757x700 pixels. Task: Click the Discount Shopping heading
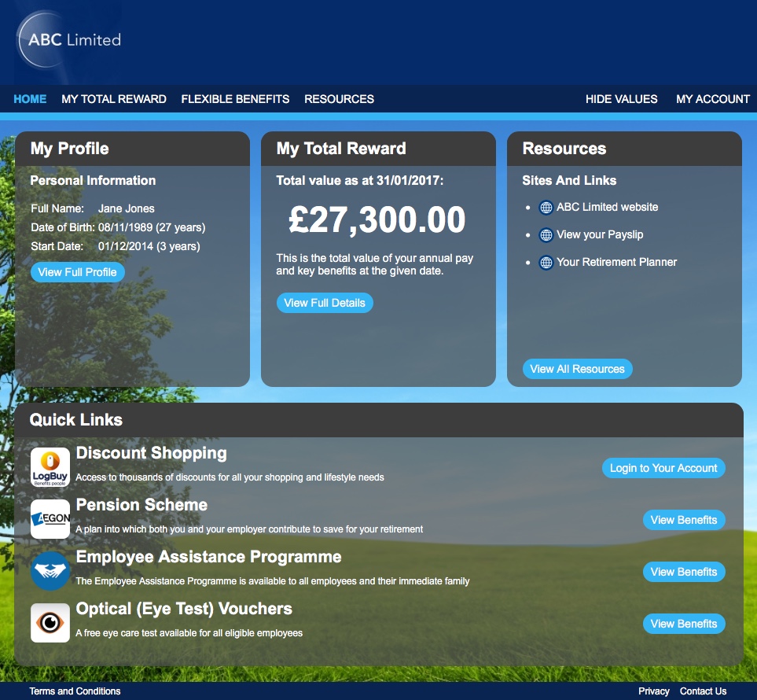click(151, 453)
